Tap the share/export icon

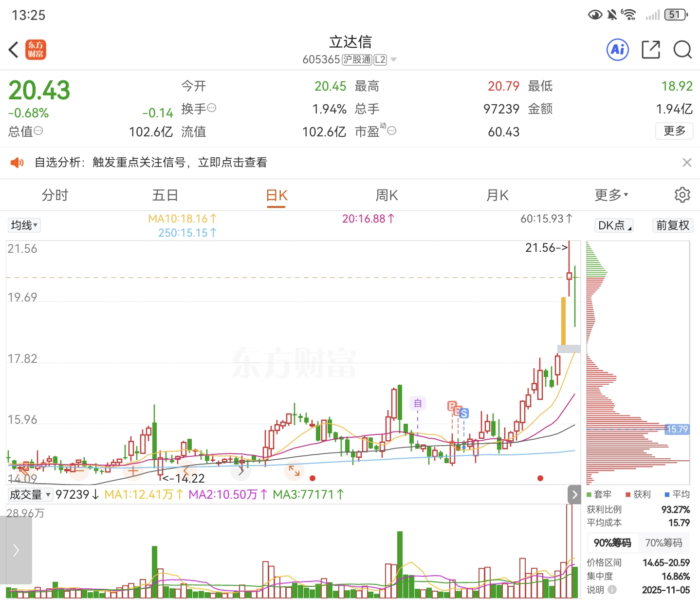point(651,49)
